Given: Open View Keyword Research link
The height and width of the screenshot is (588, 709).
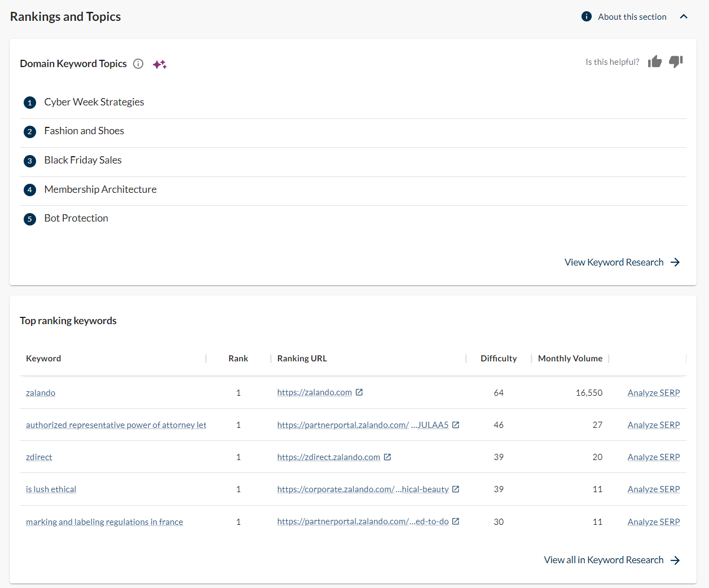Looking at the screenshot, I should 614,262.
